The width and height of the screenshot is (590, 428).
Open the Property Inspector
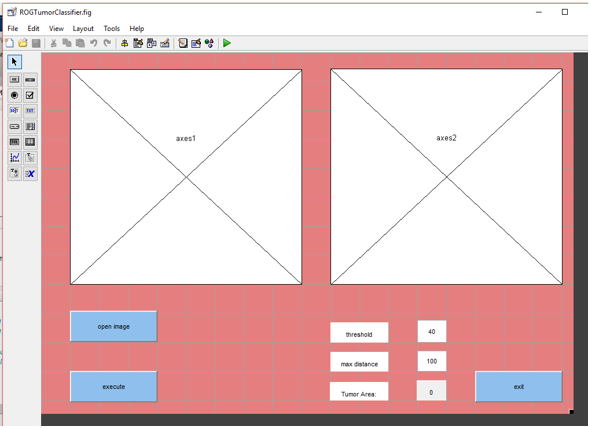(x=196, y=43)
